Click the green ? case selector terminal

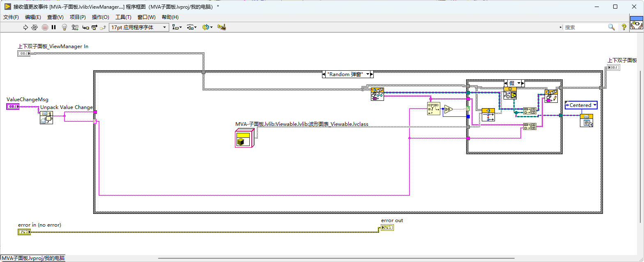coord(468,109)
